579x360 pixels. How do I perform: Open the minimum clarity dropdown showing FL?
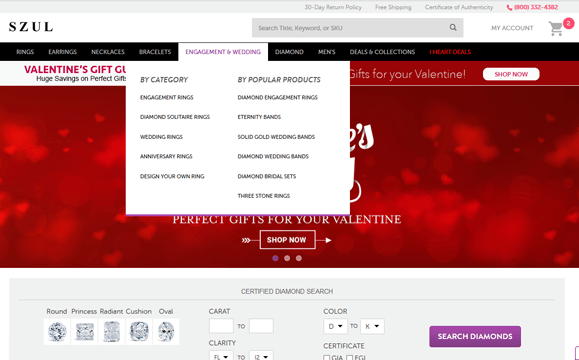221,356
